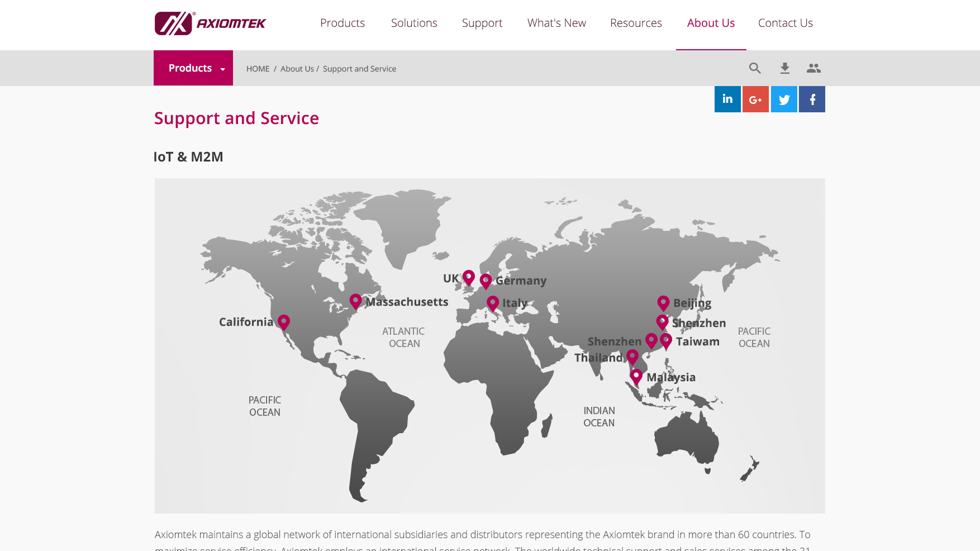
Task: Select the About Us tab
Action: [711, 23]
